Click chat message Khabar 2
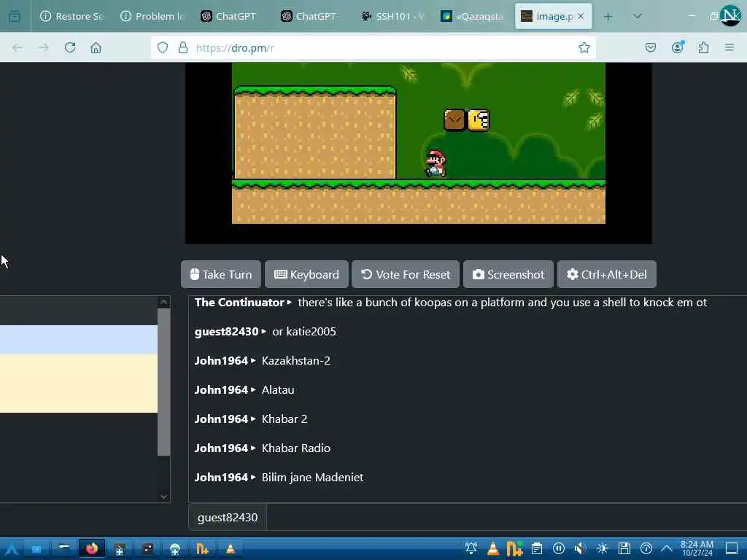 [285, 419]
